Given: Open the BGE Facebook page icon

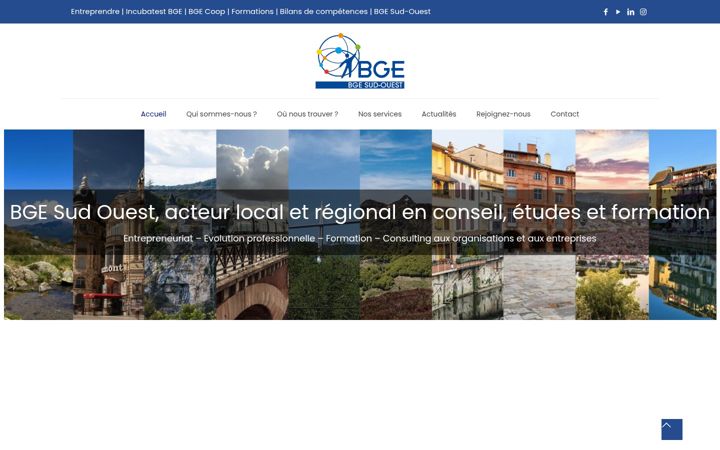Looking at the screenshot, I should tap(605, 12).
